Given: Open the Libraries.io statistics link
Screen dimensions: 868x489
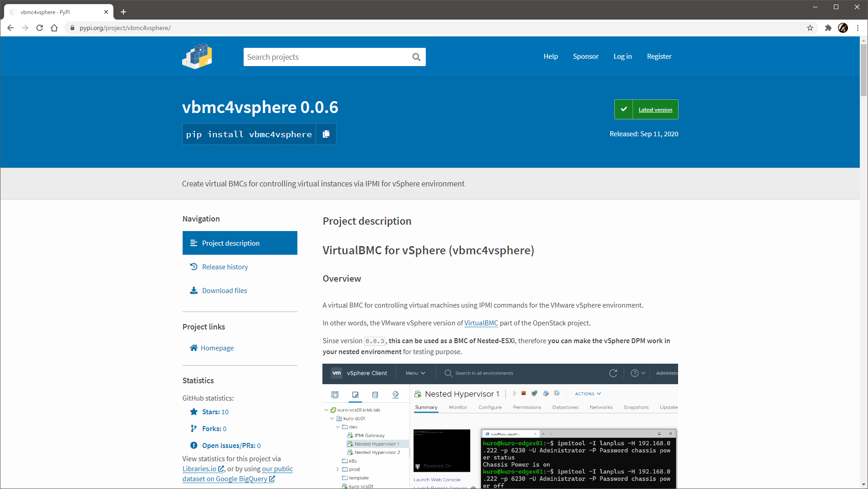Looking at the screenshot, I should (x=200, y=468).
